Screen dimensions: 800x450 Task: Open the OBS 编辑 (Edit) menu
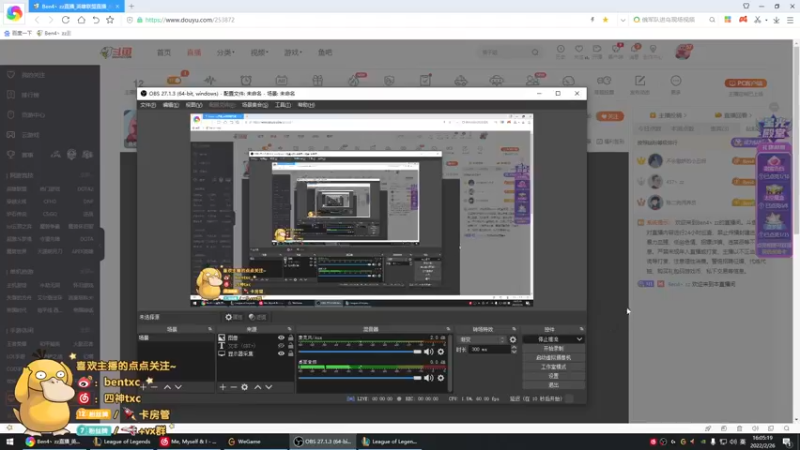(x=171, y=105)
